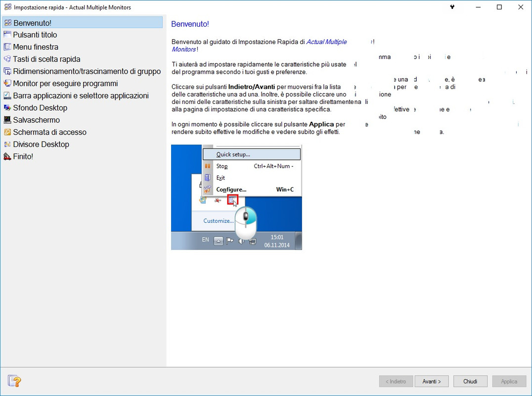Click the Schermata di accesso icon
The image size is (532, 396).
7,132
